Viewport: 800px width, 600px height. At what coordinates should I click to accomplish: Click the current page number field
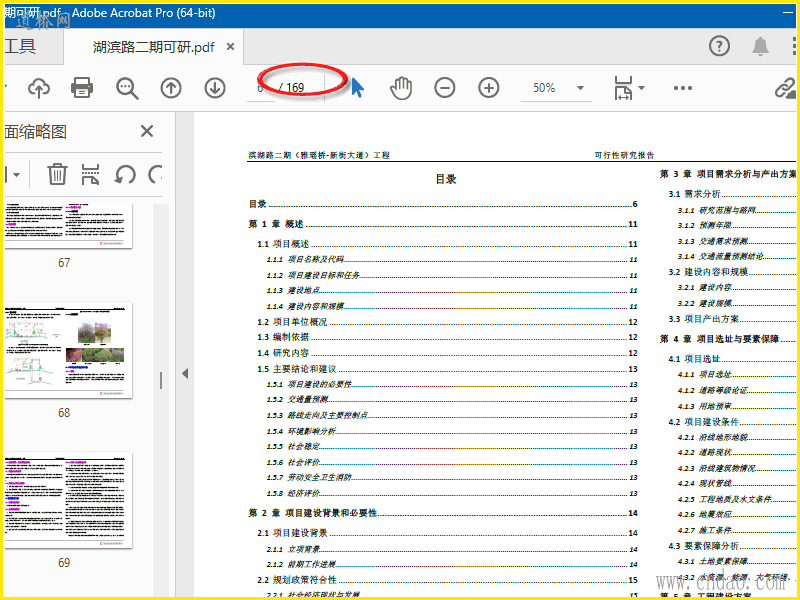click(x=260, y=88)
